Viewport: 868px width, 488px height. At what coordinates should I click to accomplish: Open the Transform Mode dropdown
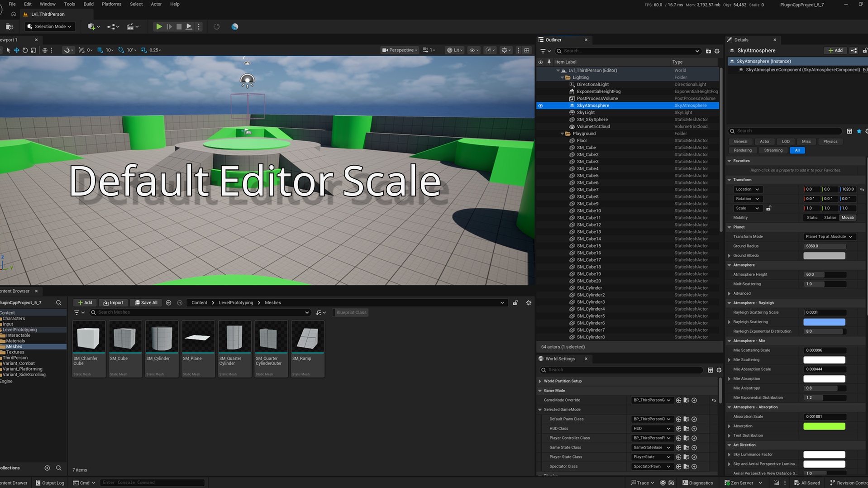829,237
